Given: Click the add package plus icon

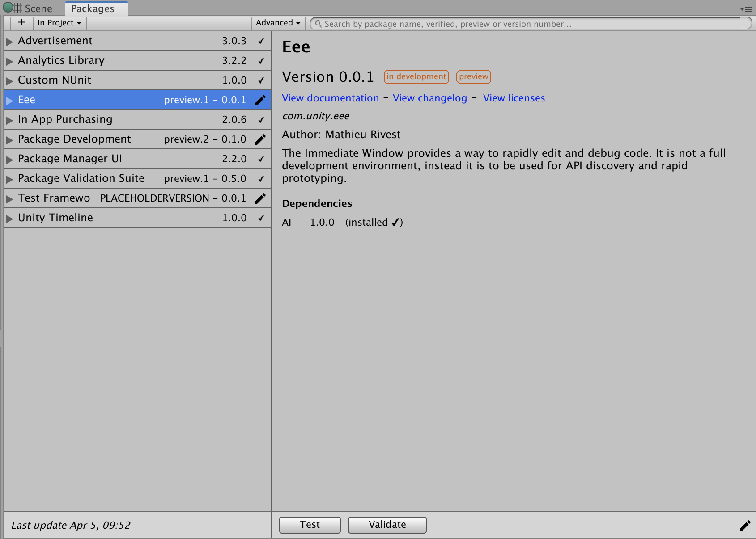Looking at the screenshot, I should click(21, 23).
